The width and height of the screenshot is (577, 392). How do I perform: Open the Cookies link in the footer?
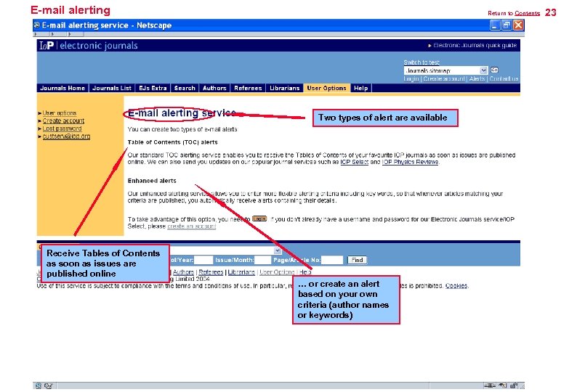[x=456, y=286]
